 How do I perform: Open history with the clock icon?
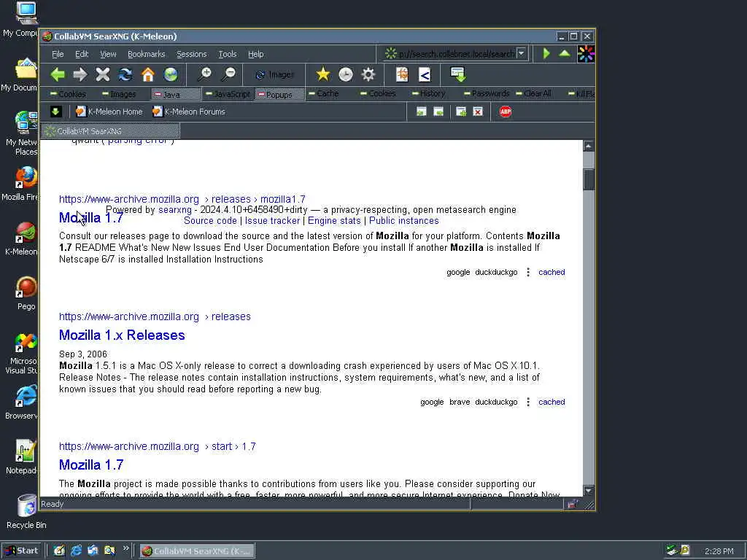pos(345,74)
